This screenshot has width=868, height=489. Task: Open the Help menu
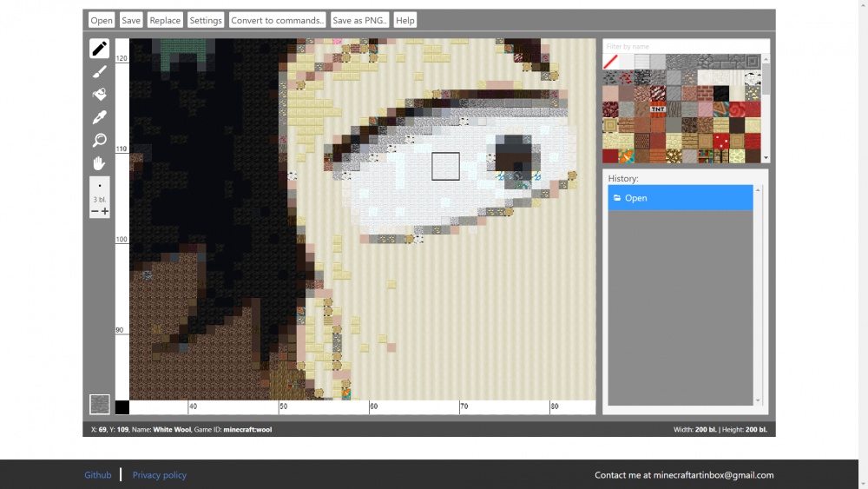pyautogui.click(x=404, y=21)
